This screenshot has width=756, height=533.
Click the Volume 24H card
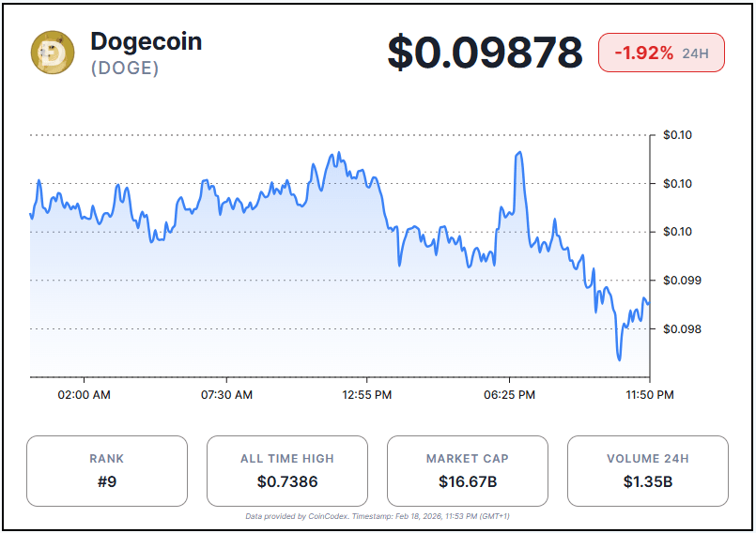647,471
